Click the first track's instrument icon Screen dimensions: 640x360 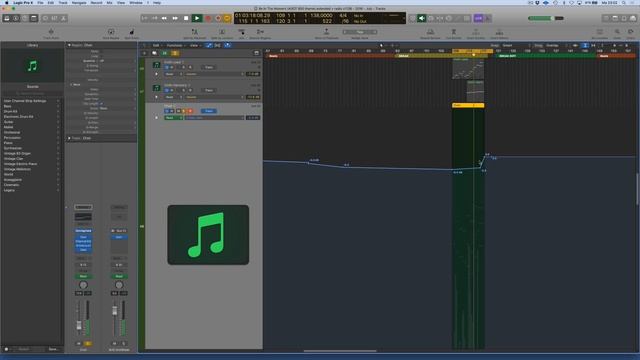pos(156,65)
